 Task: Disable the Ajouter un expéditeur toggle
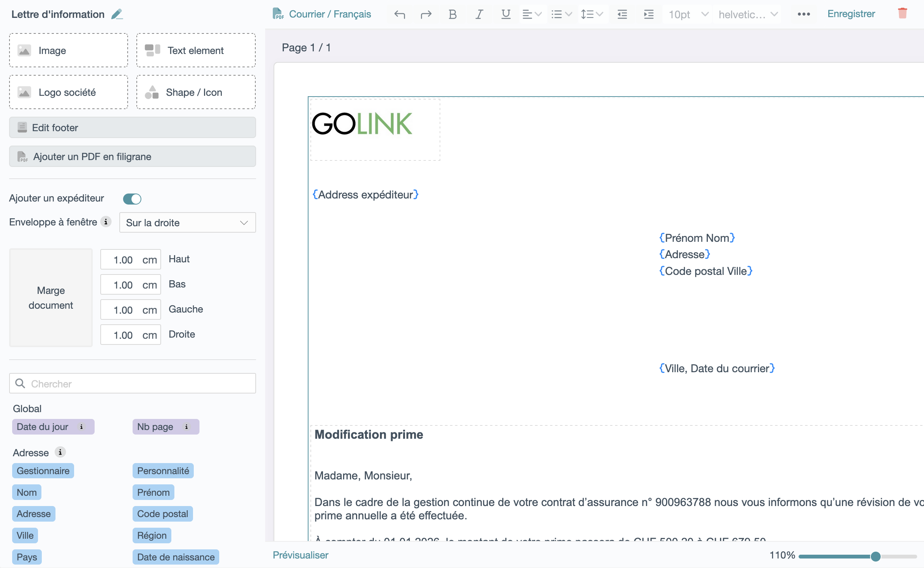132,199
